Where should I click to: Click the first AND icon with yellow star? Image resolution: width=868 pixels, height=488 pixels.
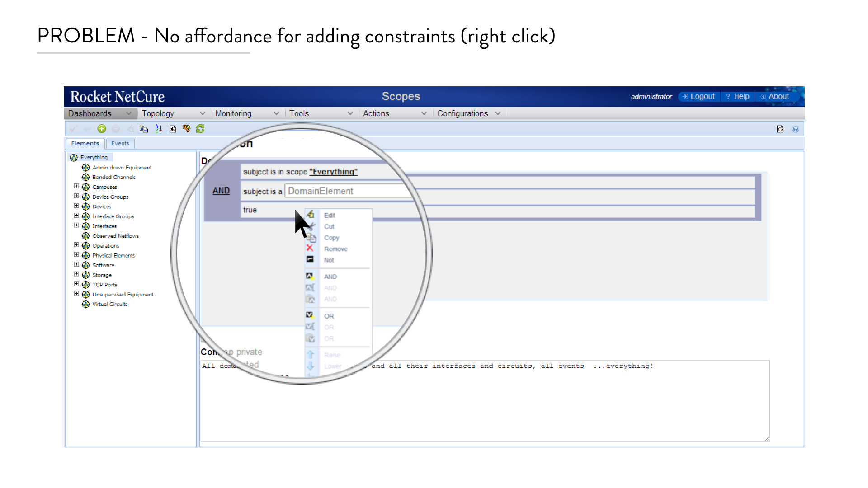pyautogui.click(x=310, y=276)
